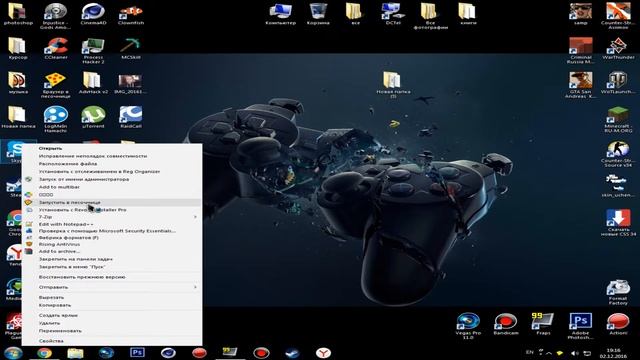Viewport: 640px width, 360px height.
Task: Open Chrome from the taskbar
Action: click(x=44, y=353)
